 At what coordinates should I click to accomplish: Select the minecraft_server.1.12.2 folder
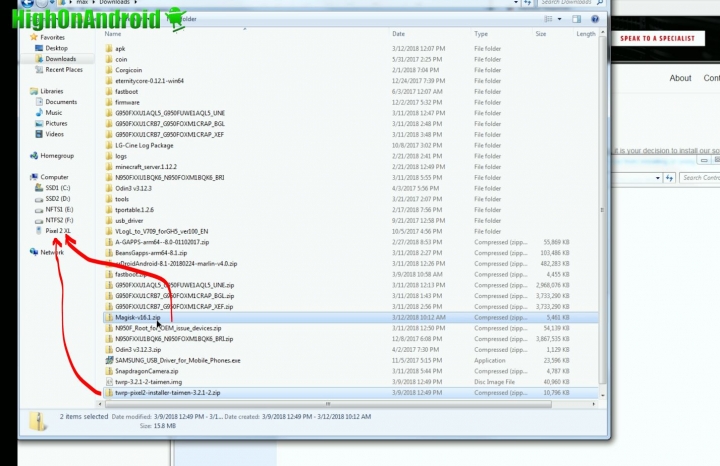(146, 167)
